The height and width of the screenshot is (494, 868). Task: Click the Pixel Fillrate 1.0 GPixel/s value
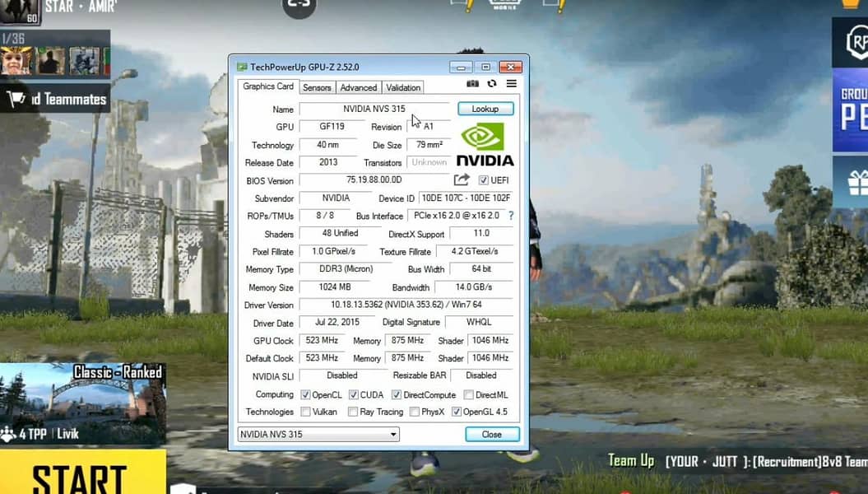(x=333, y=251)
